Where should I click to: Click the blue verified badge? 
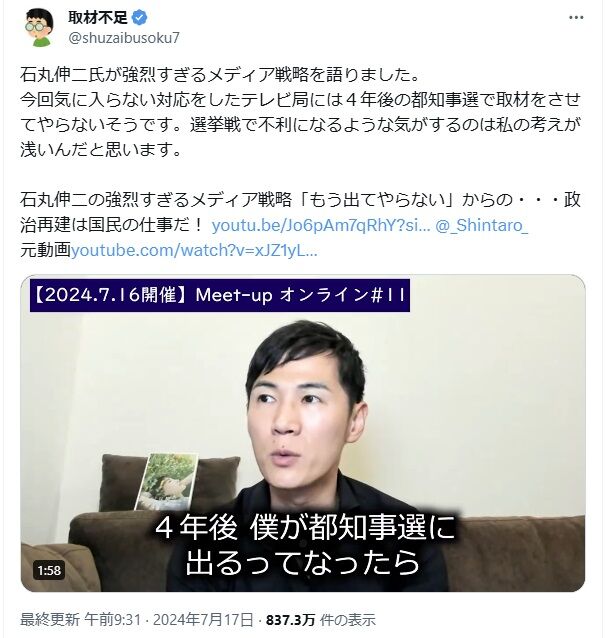click(140, 17)
